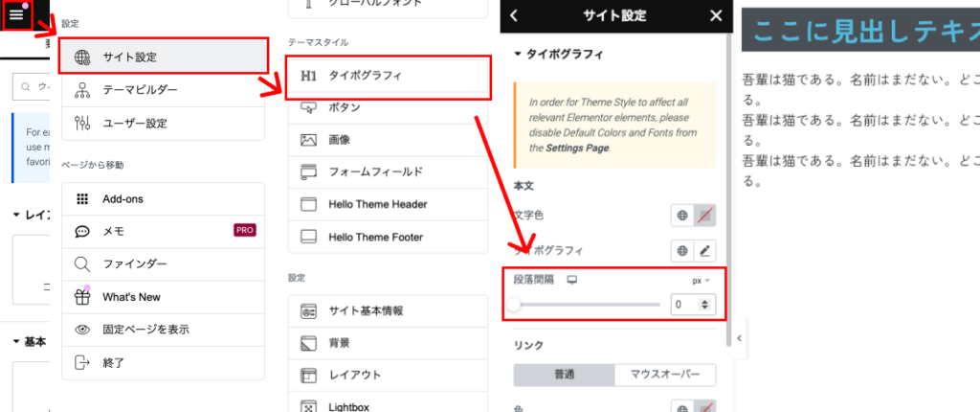Click the 段落間隔 number input field

685,305
